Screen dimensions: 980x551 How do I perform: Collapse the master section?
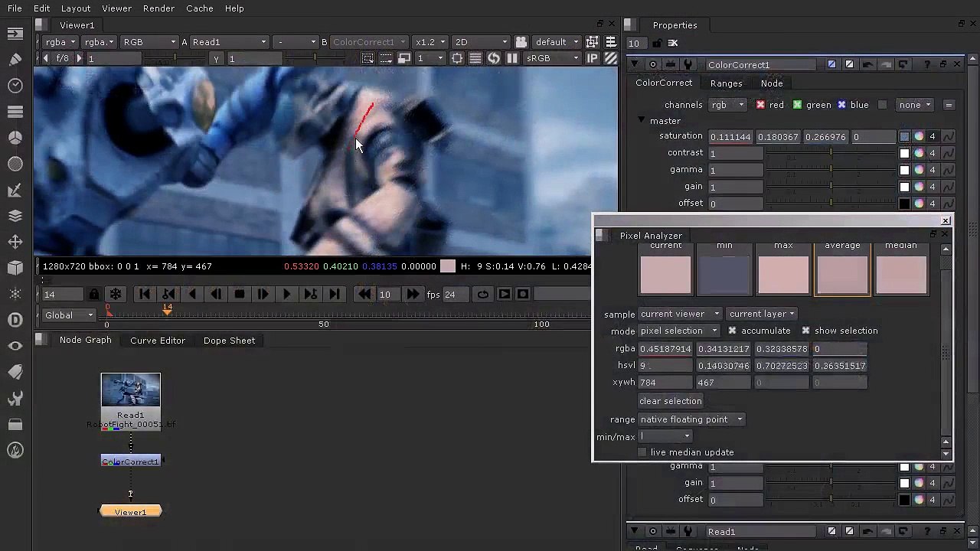(642, 121)
